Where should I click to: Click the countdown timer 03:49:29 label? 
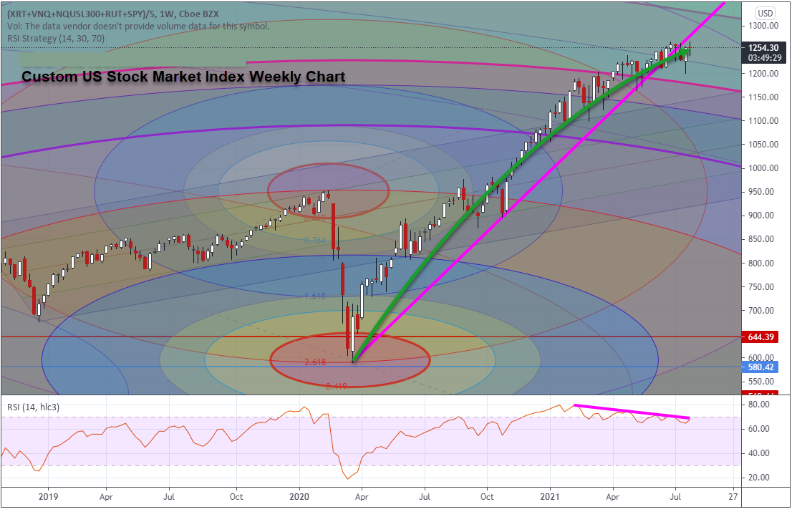tap(765, 57)
